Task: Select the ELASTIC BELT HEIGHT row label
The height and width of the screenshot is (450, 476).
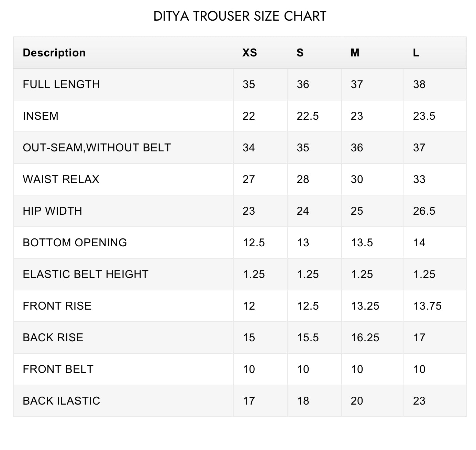Action: coord(85,274)
